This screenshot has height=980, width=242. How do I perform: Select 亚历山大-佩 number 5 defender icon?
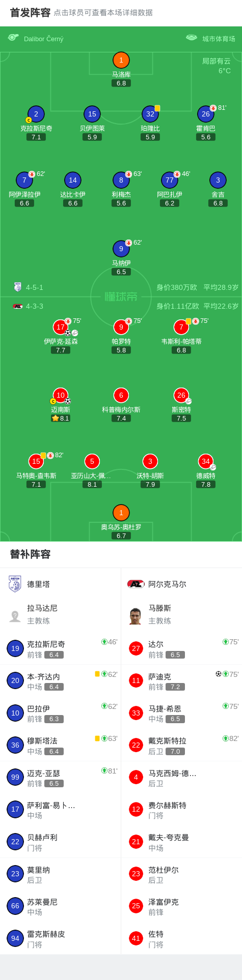tap(92, 462)
